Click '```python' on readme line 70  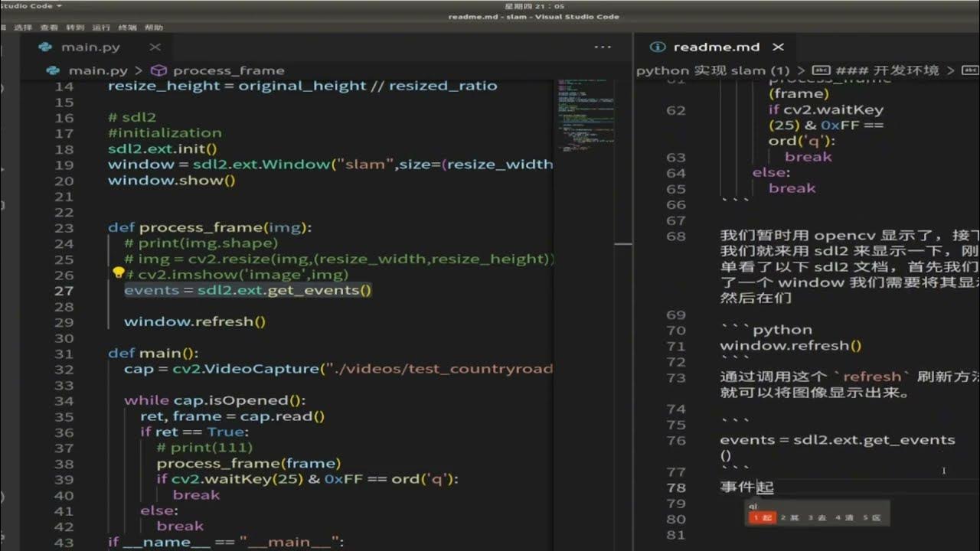[x=766, y=330]
